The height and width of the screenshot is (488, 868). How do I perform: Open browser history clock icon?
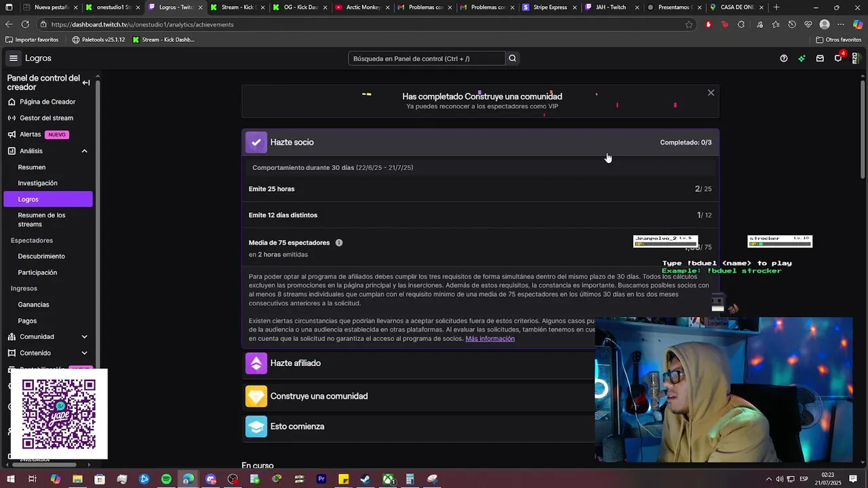click(792, 24)
